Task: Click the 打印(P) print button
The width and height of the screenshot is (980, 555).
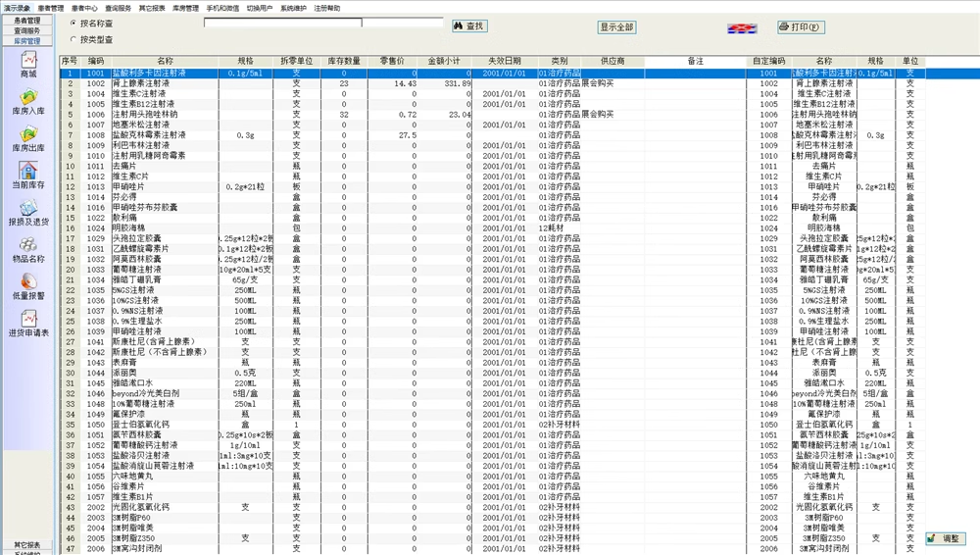Action: pos(802,26)
